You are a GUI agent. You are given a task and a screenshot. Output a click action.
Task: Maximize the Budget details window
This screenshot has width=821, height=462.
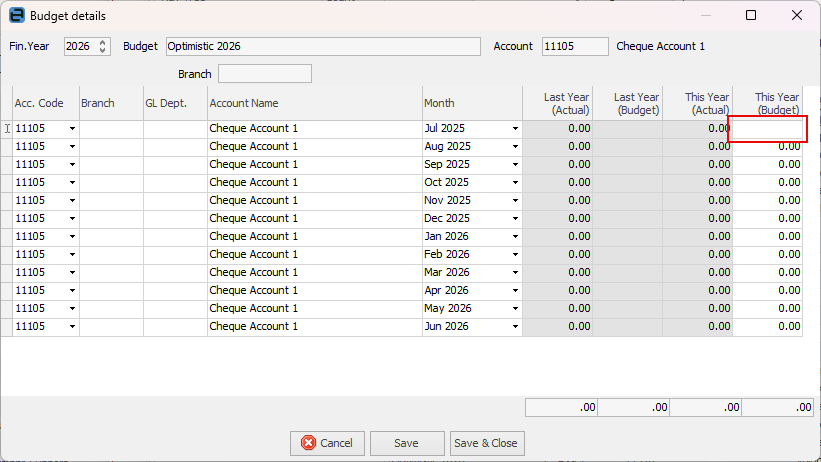click(x=751, y=16)
